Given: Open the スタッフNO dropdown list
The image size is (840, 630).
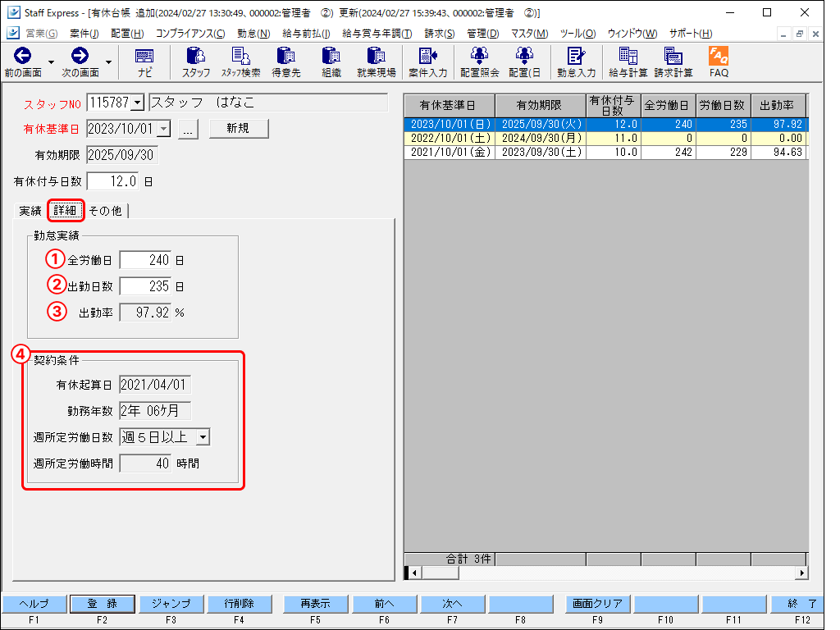Looking at the screenshot, I should 138,103.
